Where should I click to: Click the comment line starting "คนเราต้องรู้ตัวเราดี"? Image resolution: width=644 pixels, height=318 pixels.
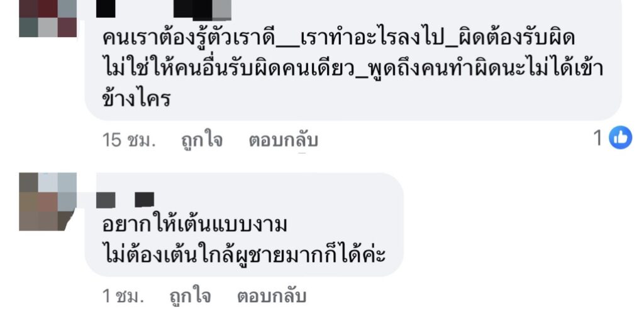tap(338, 39)
